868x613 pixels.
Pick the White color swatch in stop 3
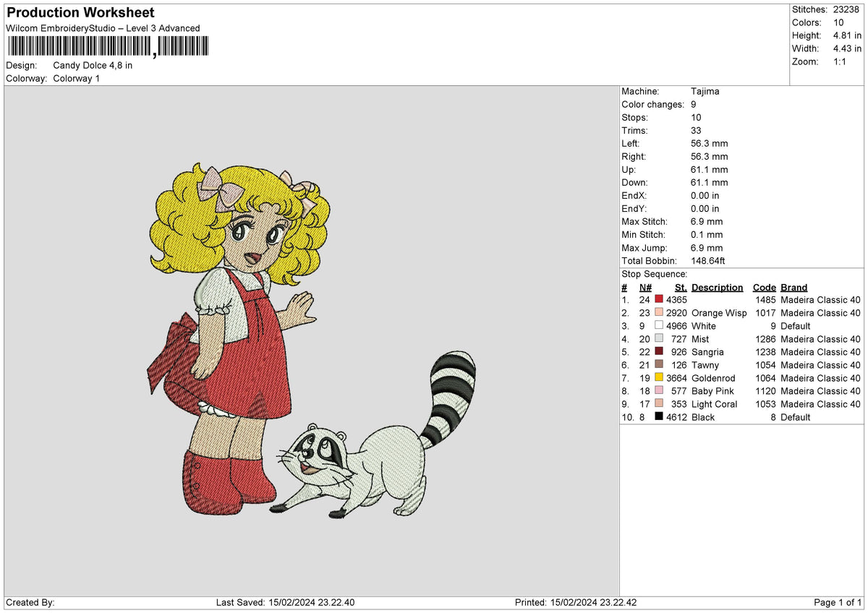point(659,325)
